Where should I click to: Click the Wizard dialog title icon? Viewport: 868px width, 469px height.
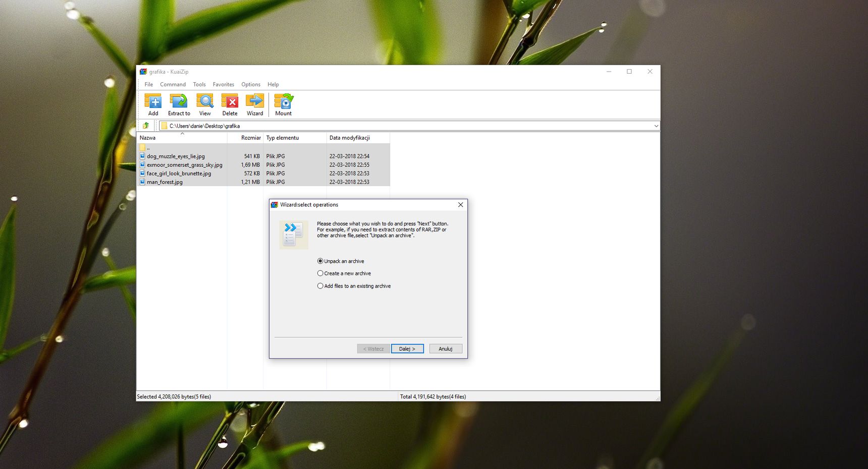coord(275,205)
